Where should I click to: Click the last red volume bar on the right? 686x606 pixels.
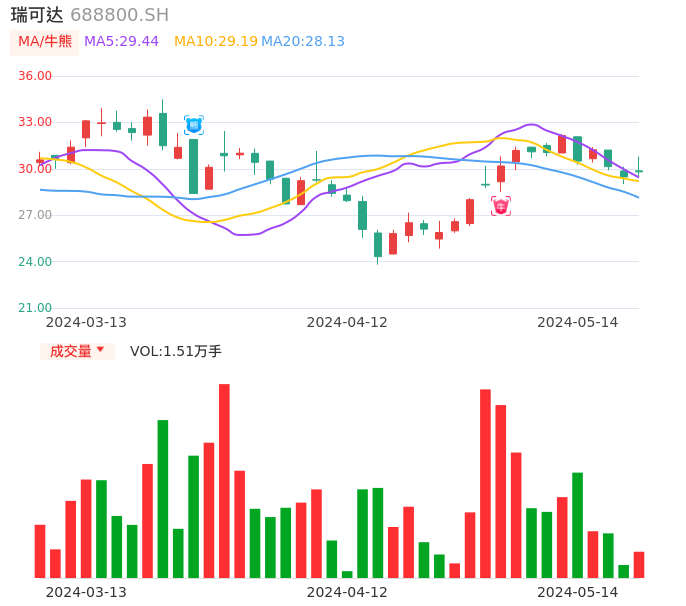click(x=639, y=564)
